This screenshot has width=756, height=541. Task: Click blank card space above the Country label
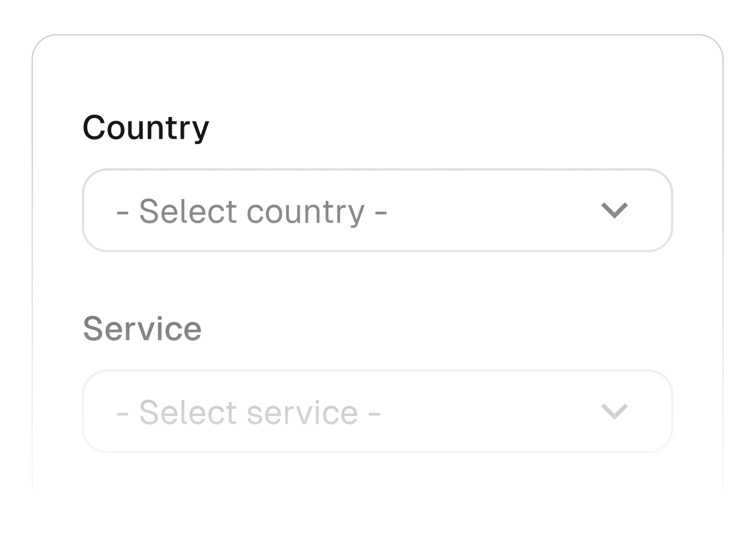tap(377, 74)
